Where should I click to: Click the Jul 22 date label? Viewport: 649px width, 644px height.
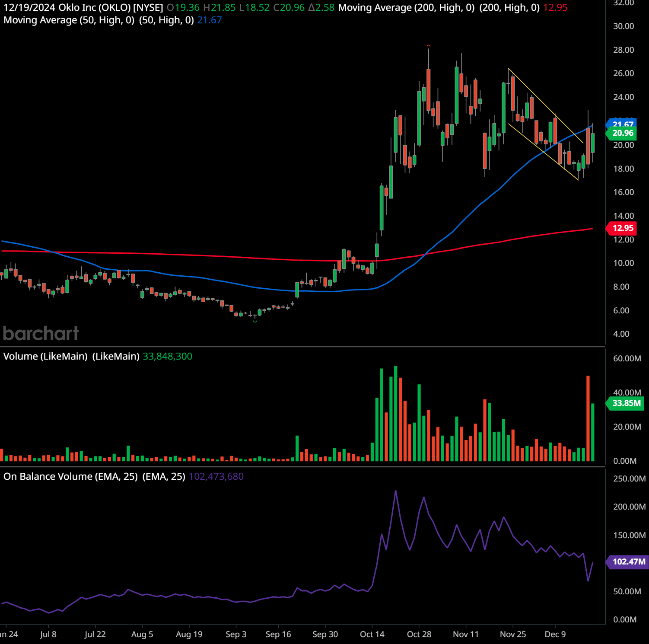click(x=95, y=634)
